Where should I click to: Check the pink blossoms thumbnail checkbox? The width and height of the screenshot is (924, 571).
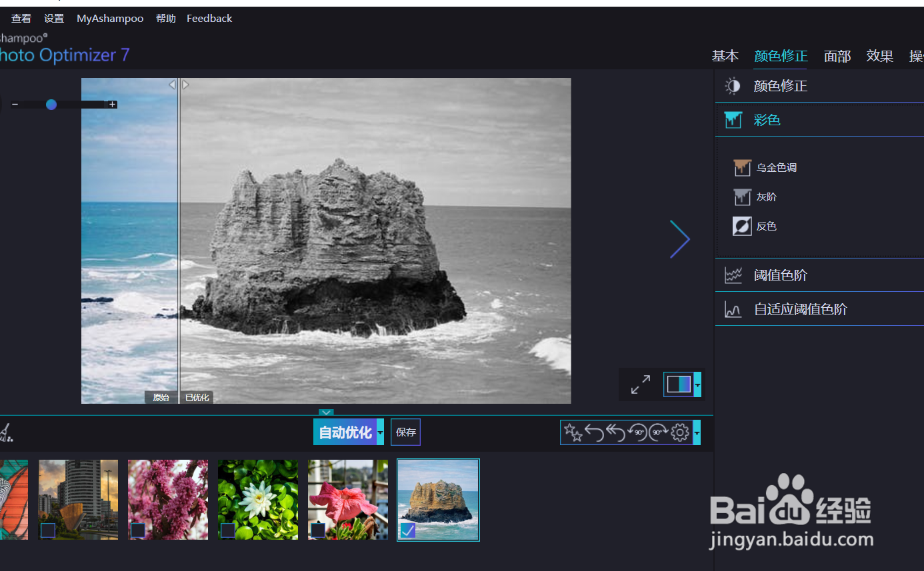pyautogui.click(x=137, y=530)
